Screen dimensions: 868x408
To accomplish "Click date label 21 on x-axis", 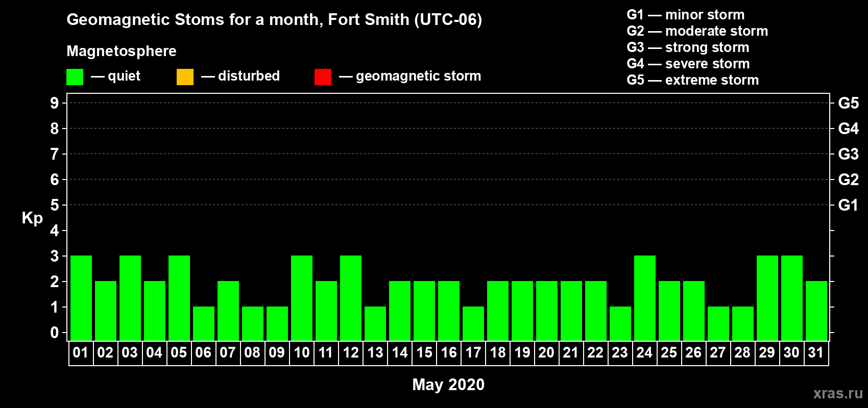I will pyautogui.click(x=570, y=353).
